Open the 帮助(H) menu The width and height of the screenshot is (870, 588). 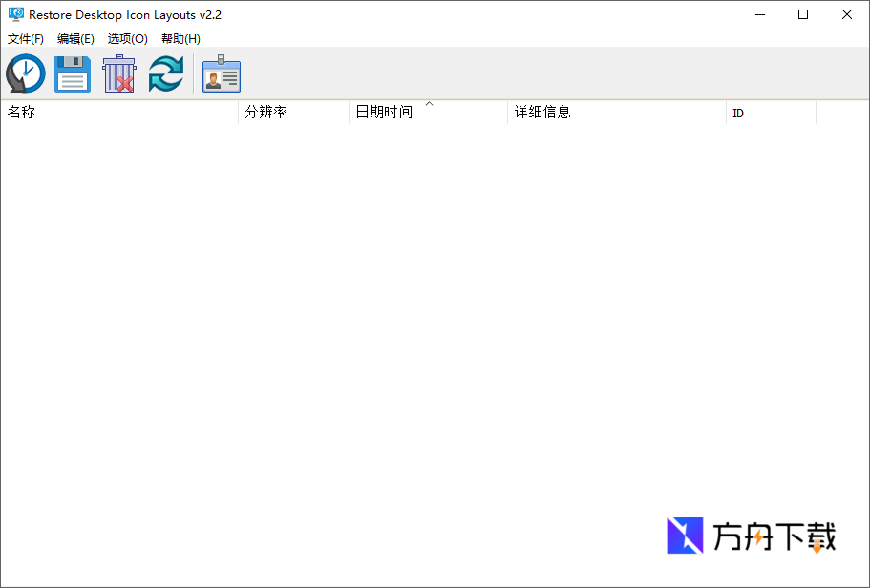(x=180, y=39)
